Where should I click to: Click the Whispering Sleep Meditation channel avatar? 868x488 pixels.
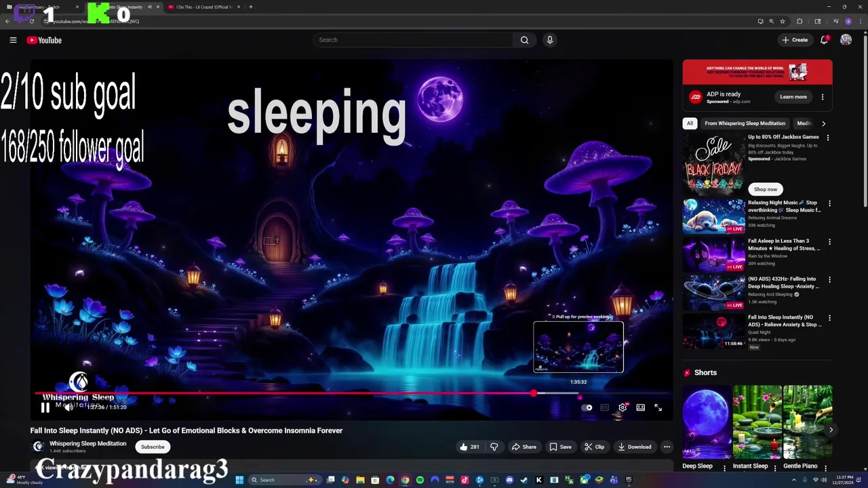(x=38, y=447)
